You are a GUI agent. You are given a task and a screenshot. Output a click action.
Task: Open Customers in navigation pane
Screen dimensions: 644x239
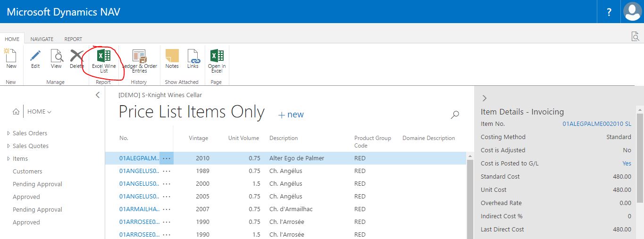[x=27, y=171]
